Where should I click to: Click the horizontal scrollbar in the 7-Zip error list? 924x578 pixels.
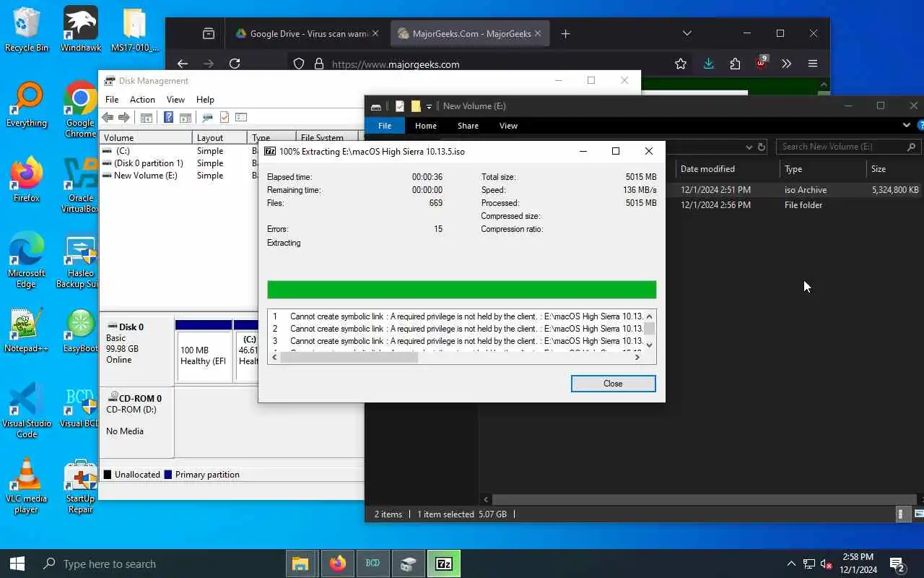coord(349,357)
